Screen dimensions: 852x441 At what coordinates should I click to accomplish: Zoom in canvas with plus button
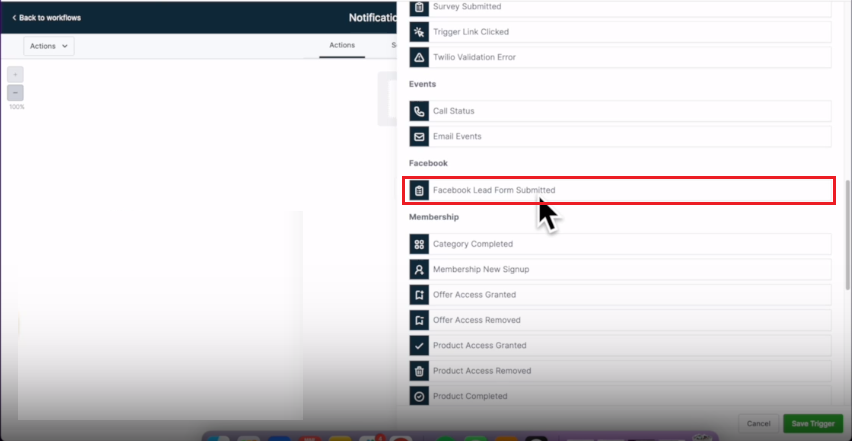pos(15,74)
